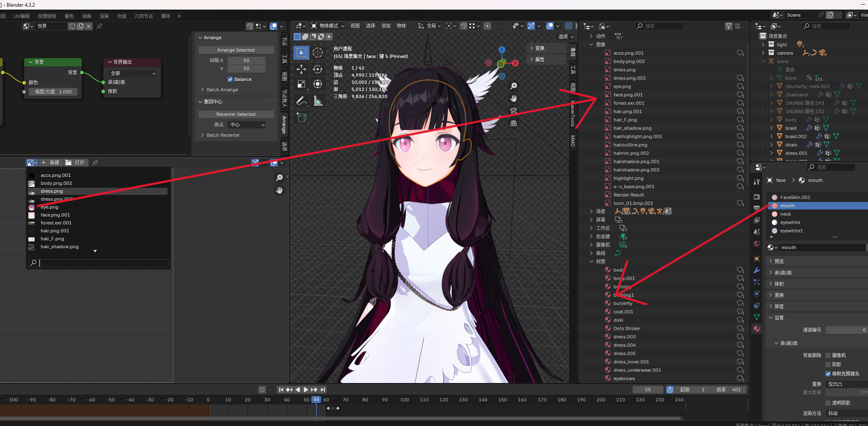
Task: Select the Move tool
Action: 301,69
